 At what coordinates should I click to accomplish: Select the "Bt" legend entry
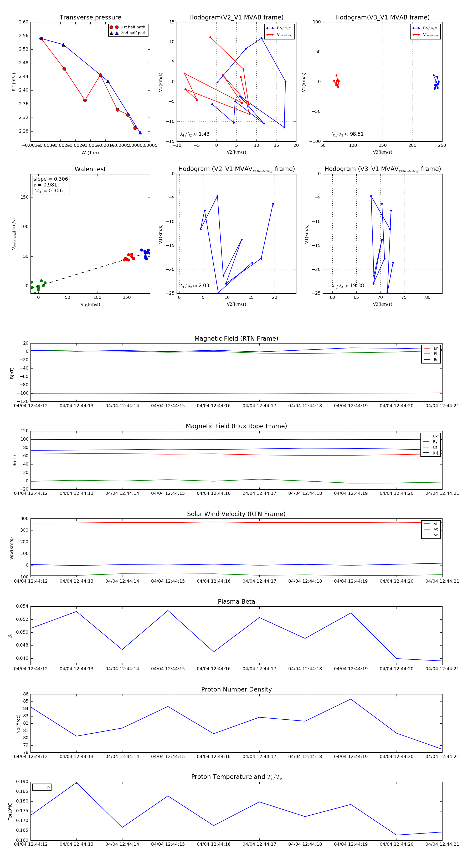point(431,354)
